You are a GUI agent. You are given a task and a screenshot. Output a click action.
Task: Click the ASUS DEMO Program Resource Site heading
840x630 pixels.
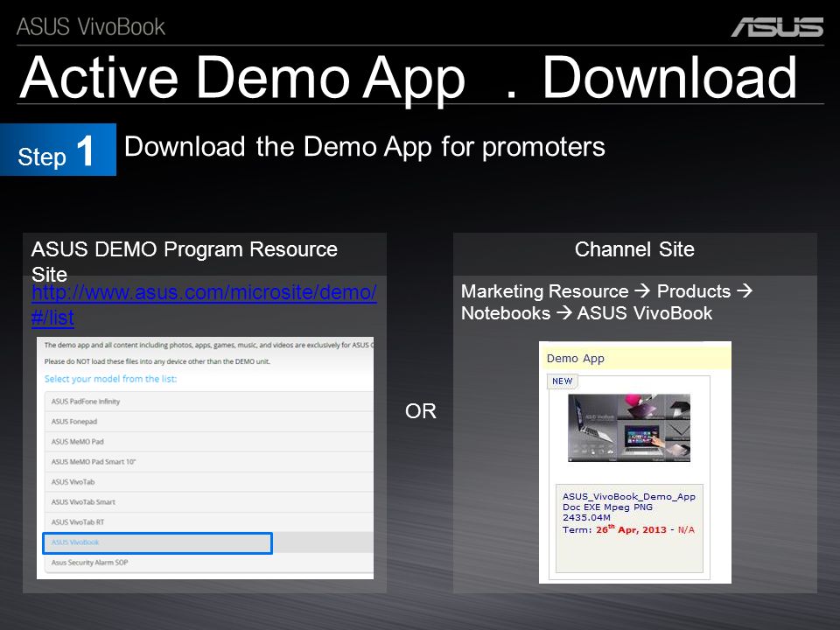click(x=185, y=262)
